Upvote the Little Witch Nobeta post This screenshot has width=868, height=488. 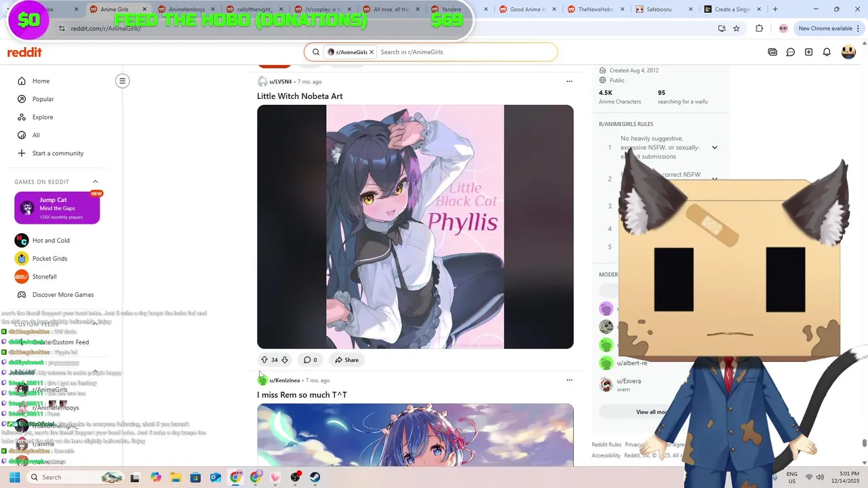point(264,360)
